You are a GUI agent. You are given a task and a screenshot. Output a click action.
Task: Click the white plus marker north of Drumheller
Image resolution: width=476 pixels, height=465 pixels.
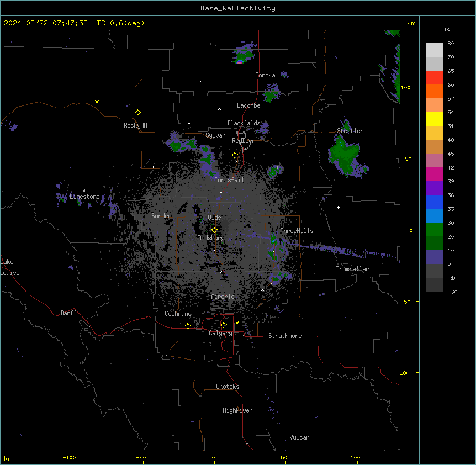pos(338,207)
